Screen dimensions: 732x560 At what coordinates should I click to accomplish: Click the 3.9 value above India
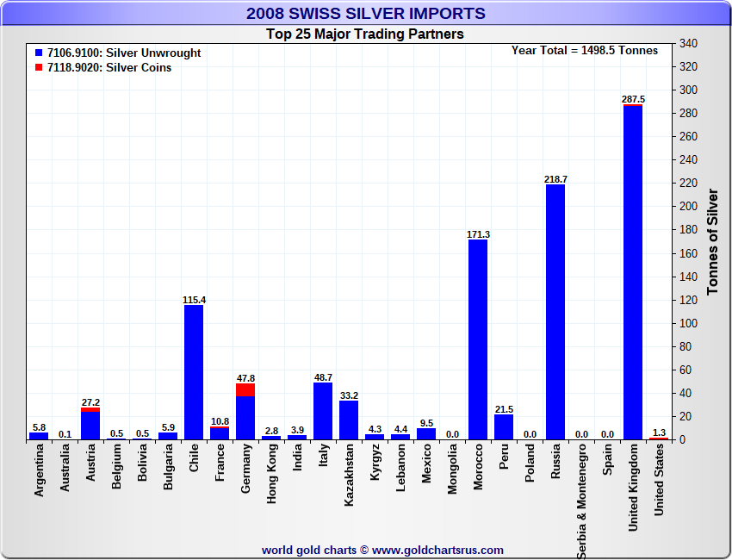(297, 430)
